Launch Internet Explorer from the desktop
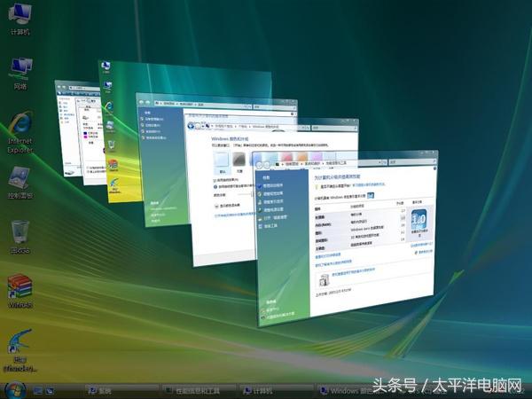 click(20, 132)
